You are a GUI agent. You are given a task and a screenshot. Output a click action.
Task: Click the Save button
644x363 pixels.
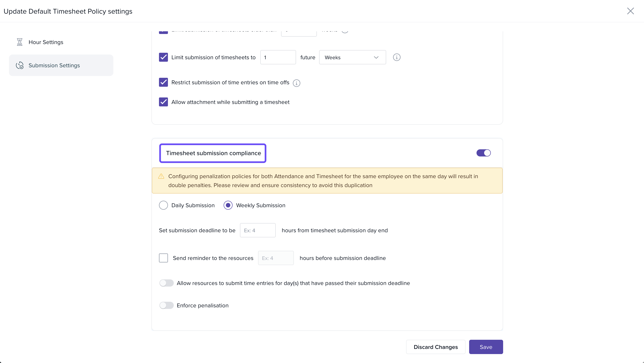click(x=485, y=347)
